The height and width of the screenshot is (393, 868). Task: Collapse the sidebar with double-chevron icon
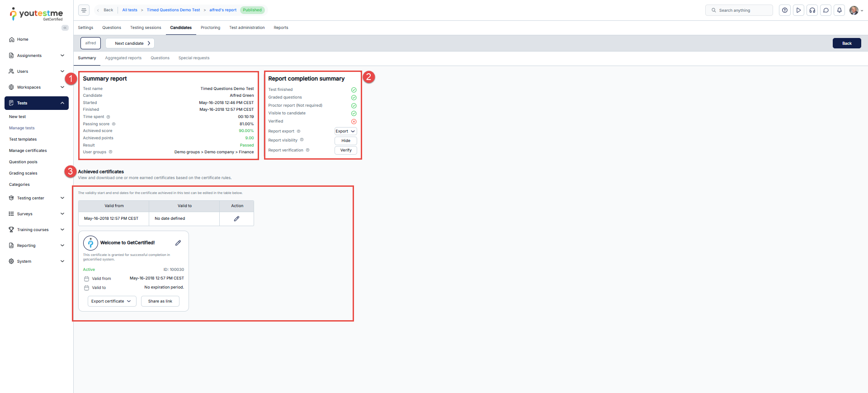(65, 28)
